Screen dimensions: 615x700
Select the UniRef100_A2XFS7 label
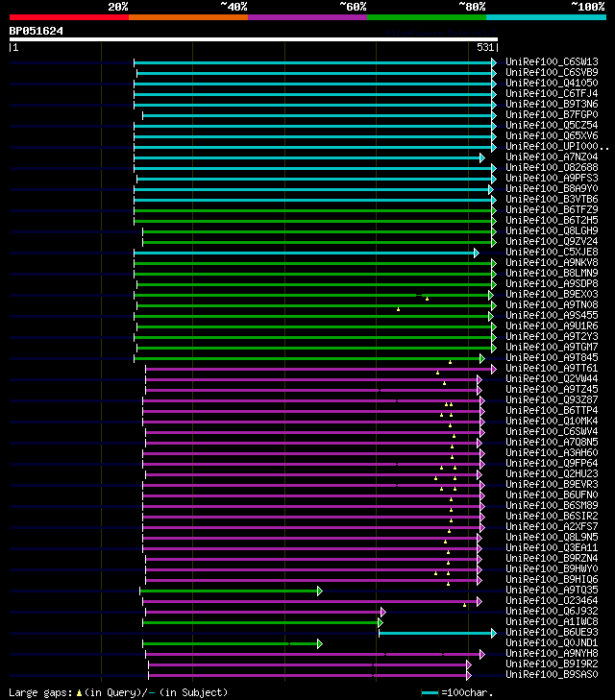click(x=552, y=527)
